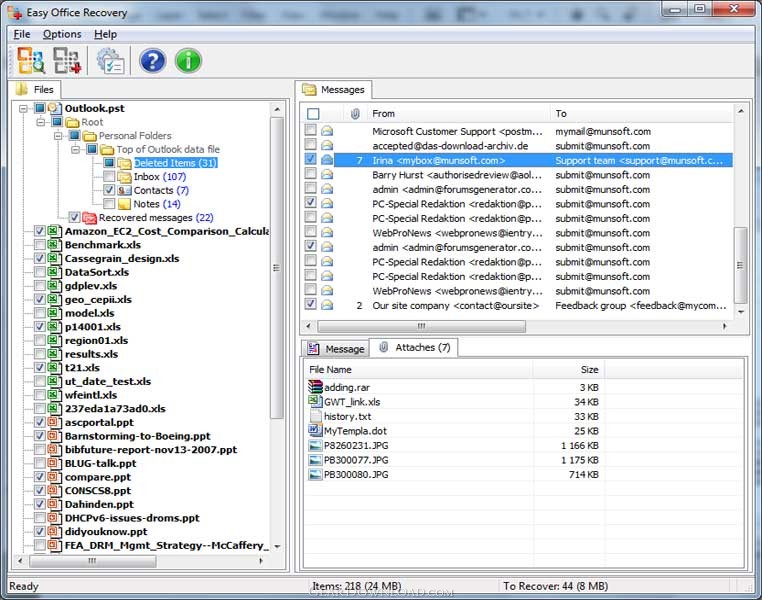Collapse the Outlook.pst tree node

point(23,108)
